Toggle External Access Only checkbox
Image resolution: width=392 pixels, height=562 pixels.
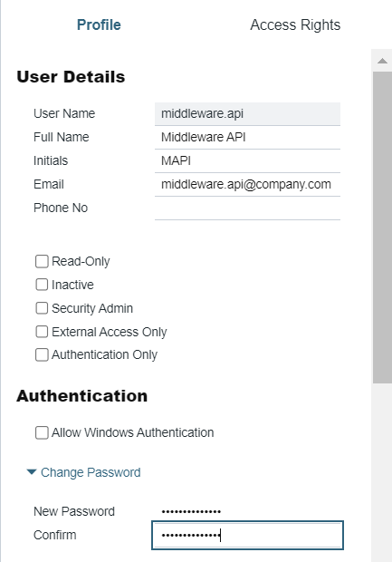point(42,332)
